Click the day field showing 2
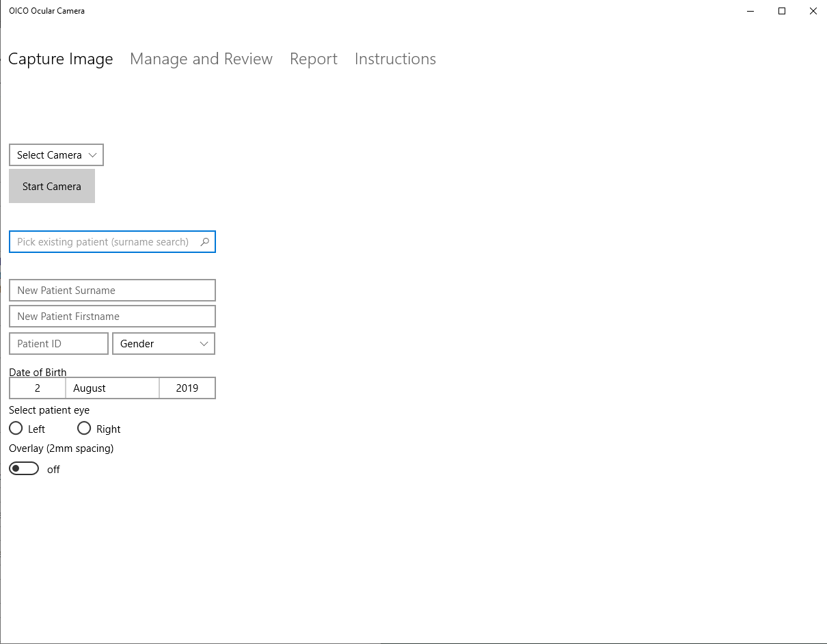The image size is (827, 644). pos(38,388)
